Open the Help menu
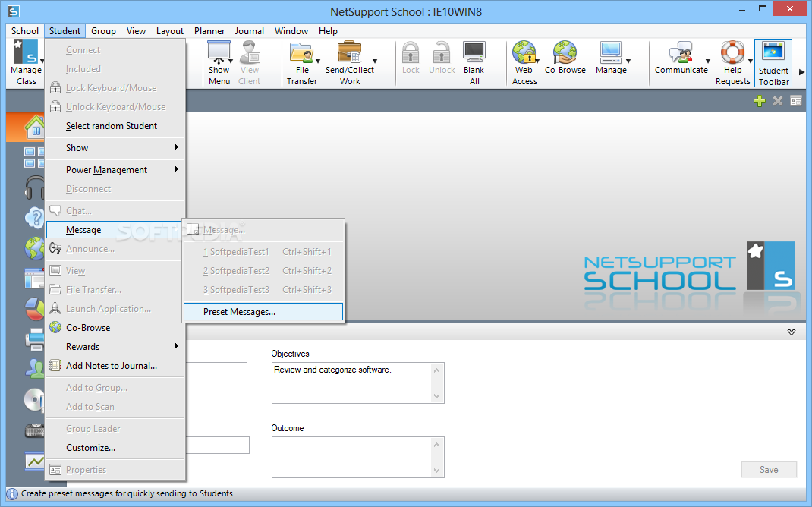Viewport: 812px width, 507px height. click(328, 31)
